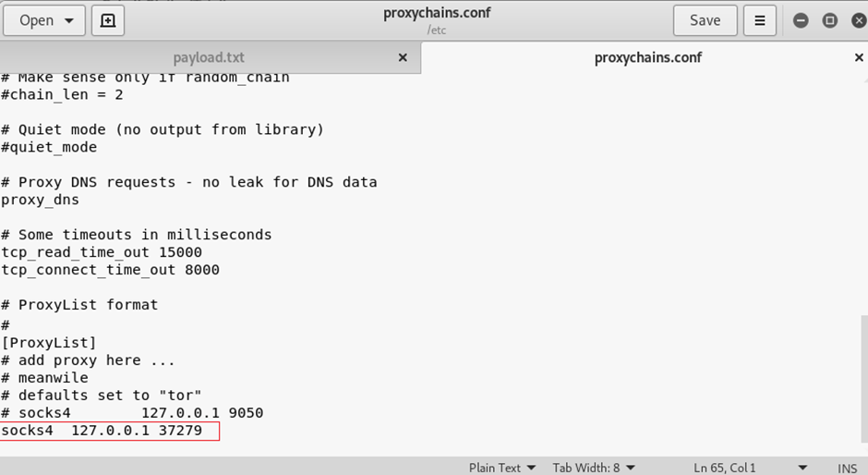
Task: Maximize the gedit window
Action: click(829, 20)
